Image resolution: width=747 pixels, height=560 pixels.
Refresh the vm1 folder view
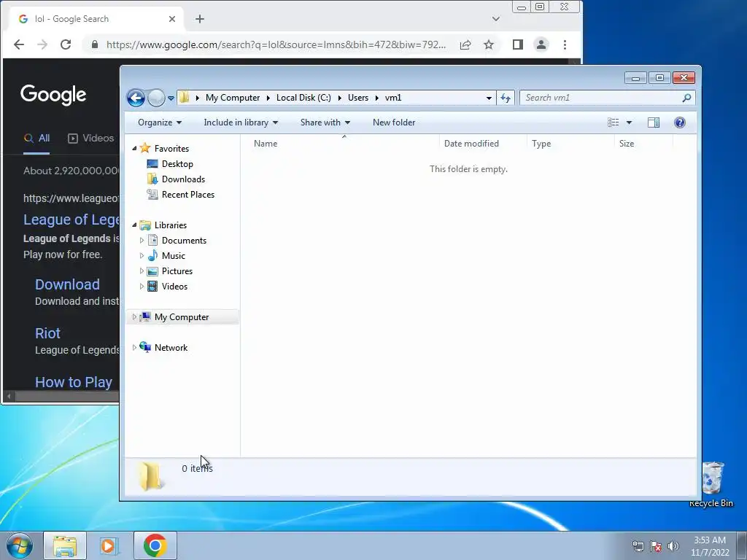(x=505, y=98)
